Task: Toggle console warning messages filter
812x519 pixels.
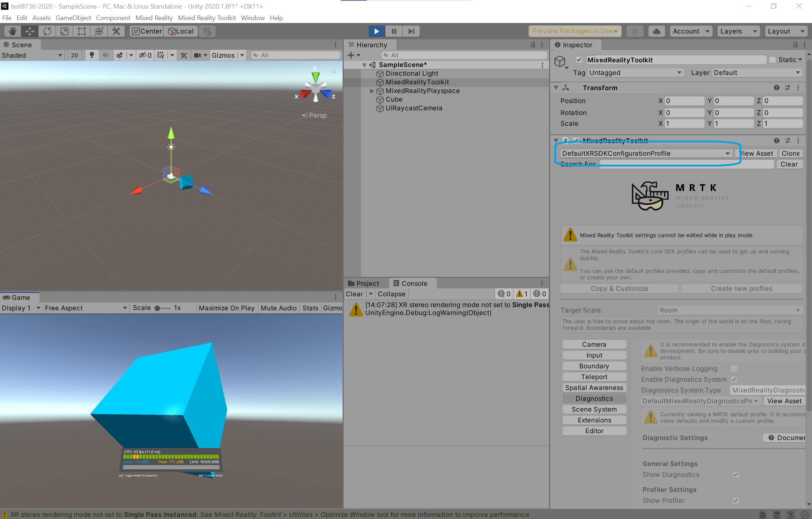Action: pos(522,294)
